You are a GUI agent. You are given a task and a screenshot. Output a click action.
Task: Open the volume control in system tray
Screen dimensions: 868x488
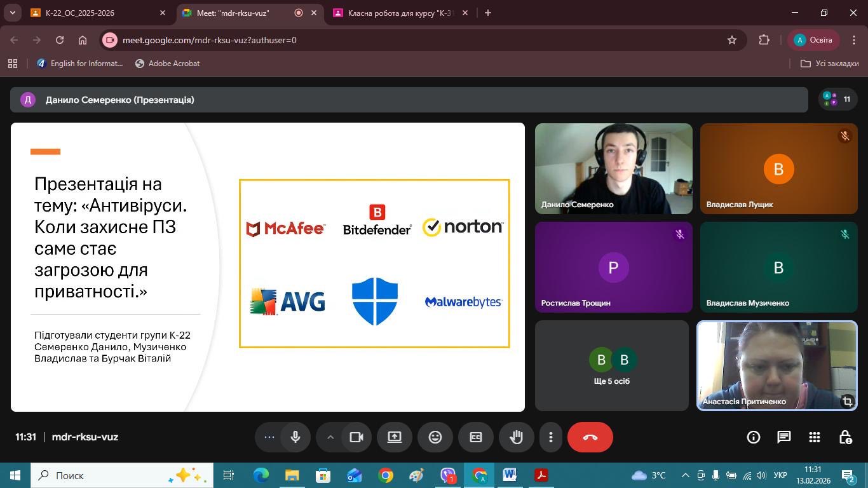pos(761,475)
